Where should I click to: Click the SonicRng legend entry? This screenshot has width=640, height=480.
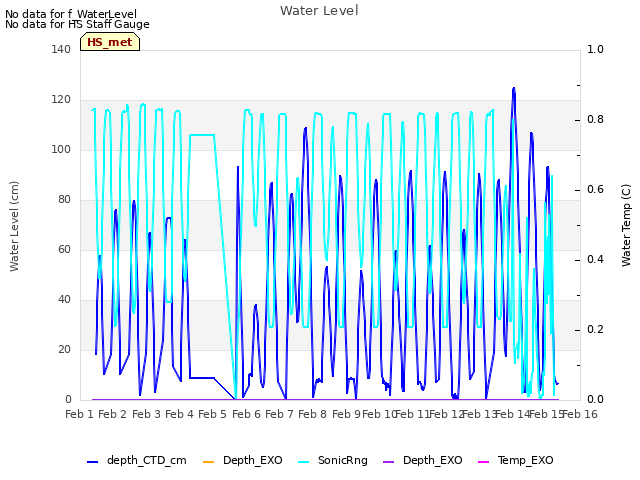333,460
